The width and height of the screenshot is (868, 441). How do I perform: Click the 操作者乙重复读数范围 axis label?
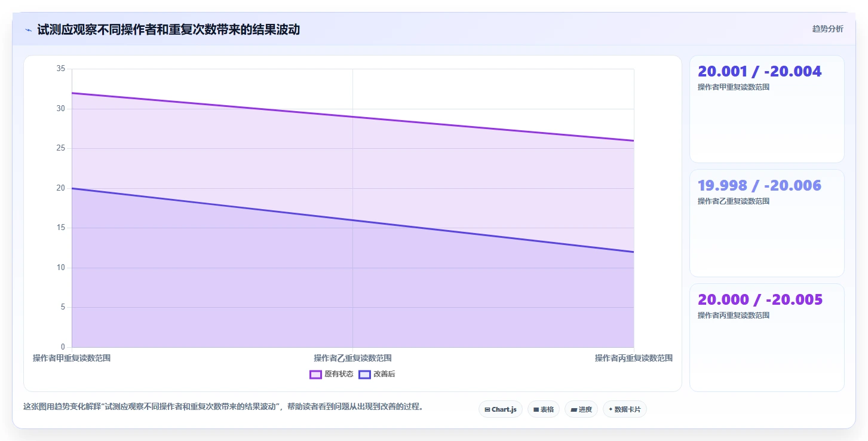tap(353, 358)
